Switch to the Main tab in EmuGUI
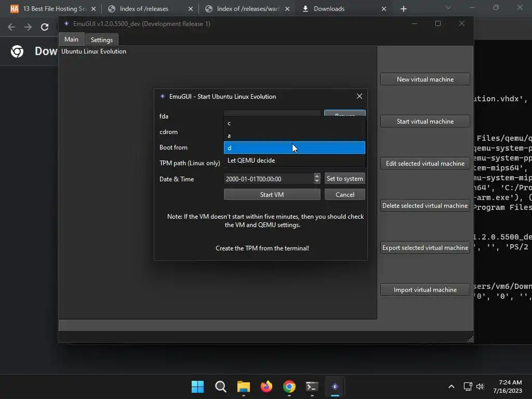This screenshot has height=399, width=532. click(71, 39)
